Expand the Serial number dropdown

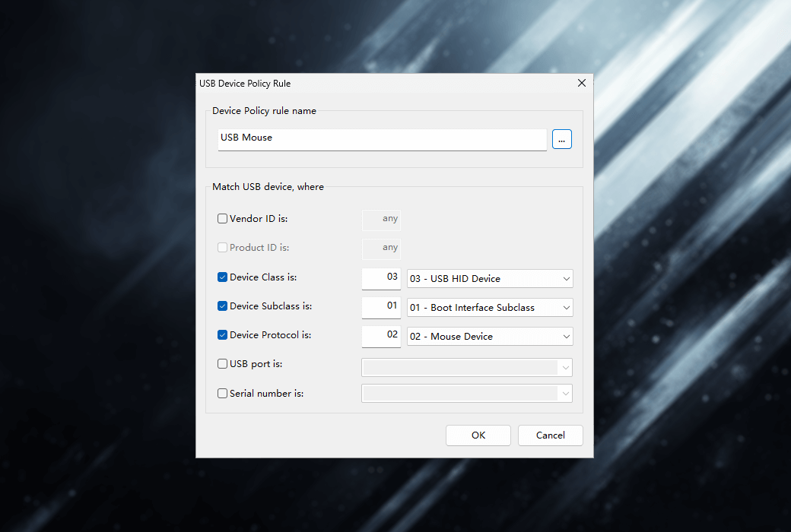pyautogui.click(x=467, y=394)
